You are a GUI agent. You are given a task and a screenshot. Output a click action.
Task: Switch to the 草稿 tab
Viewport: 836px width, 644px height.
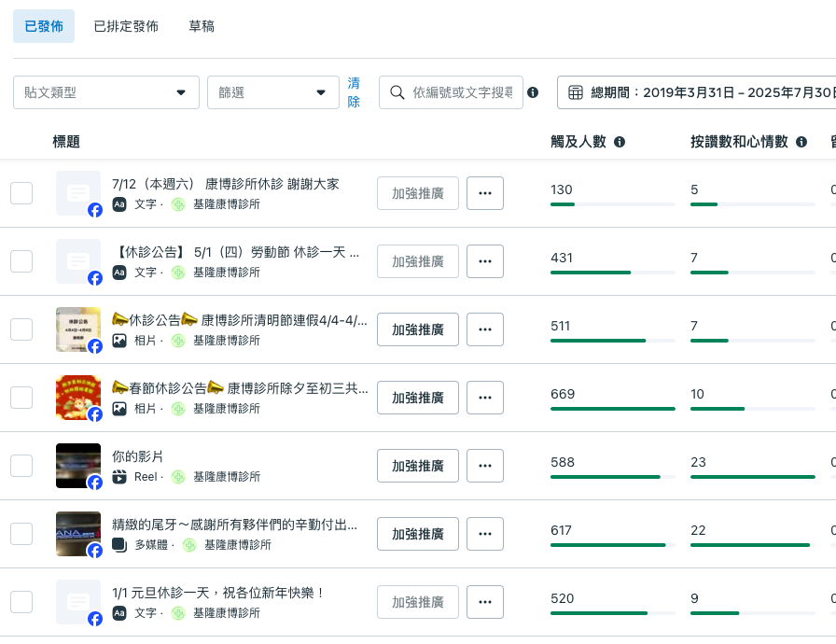pyautogui.click(x=202, y=26)
